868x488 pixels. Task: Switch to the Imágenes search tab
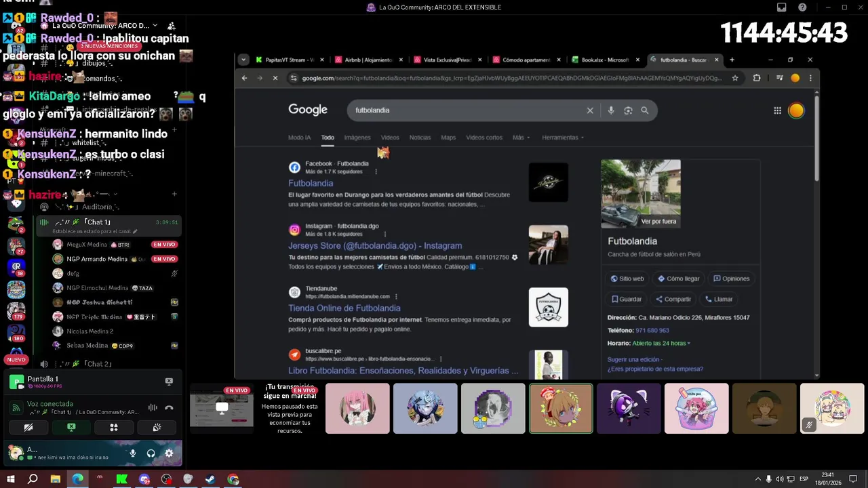tap(357, 138)
